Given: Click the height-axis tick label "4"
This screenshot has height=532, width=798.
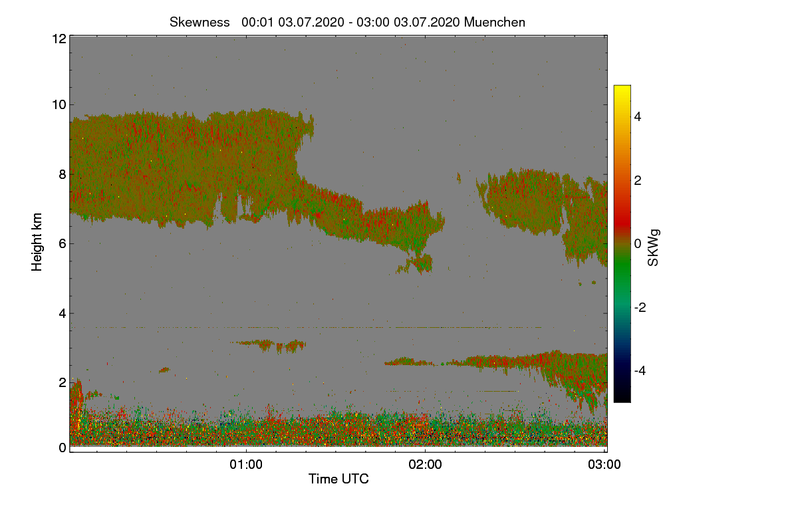Looking at the screenshot, I should click(x=62, y=313).
